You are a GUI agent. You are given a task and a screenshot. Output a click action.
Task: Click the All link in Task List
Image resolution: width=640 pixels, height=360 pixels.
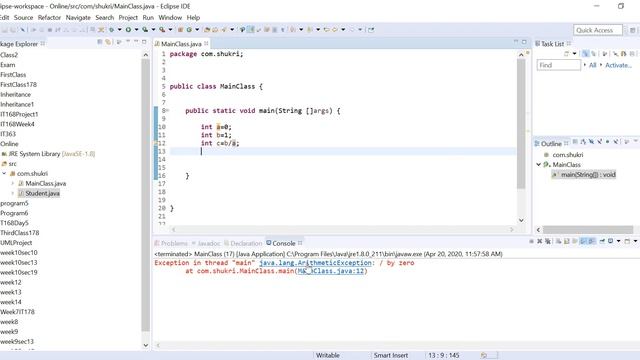point(593,65)
